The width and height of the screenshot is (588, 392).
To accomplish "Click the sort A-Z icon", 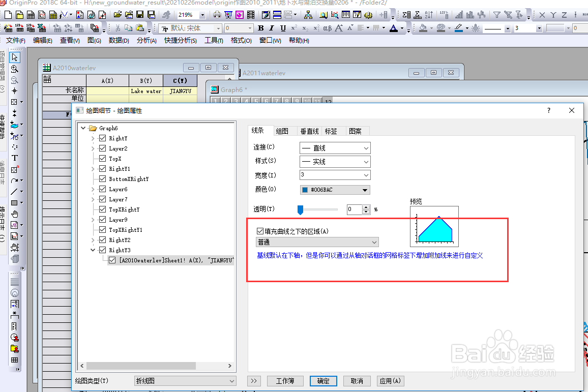I will click(429, 15).
